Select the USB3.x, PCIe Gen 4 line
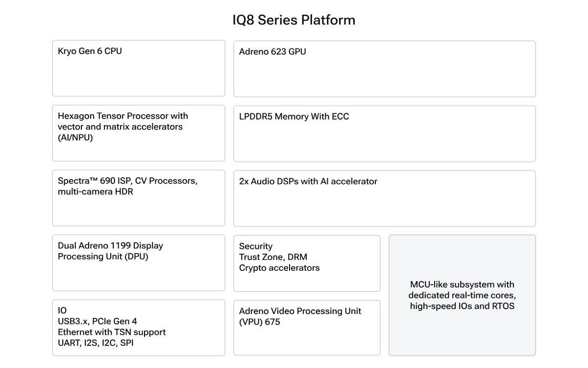The image size is (588, 368). point(98,321)
